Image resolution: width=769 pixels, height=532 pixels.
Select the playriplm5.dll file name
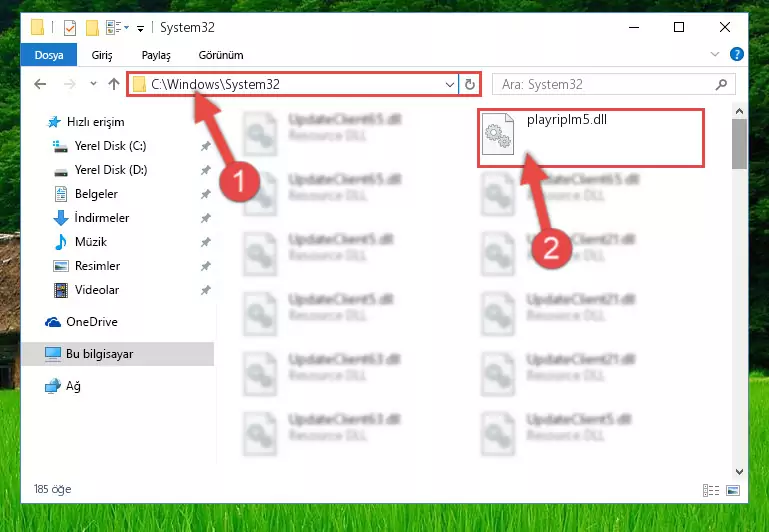(x=566, y=120)
